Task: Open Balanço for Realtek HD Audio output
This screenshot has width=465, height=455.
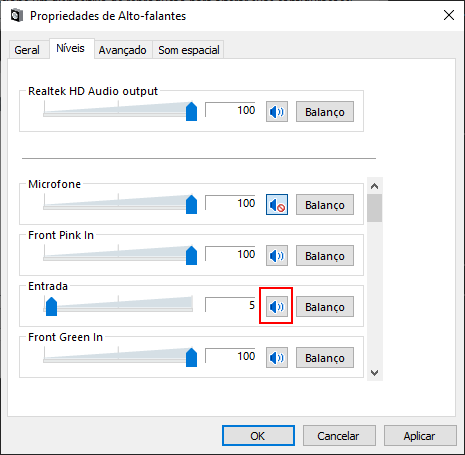Action: 325,112
